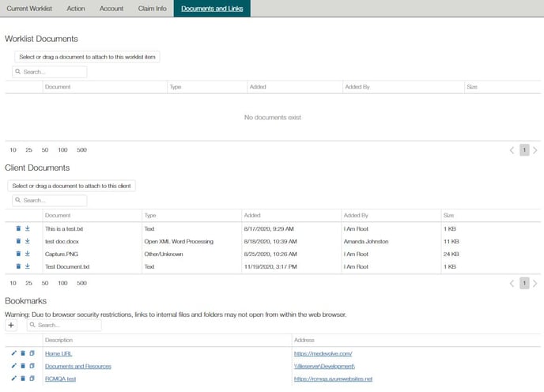Click the attach document to worklist item button
The width and height of the screenshot is (544, 392).
pos(88,56)
